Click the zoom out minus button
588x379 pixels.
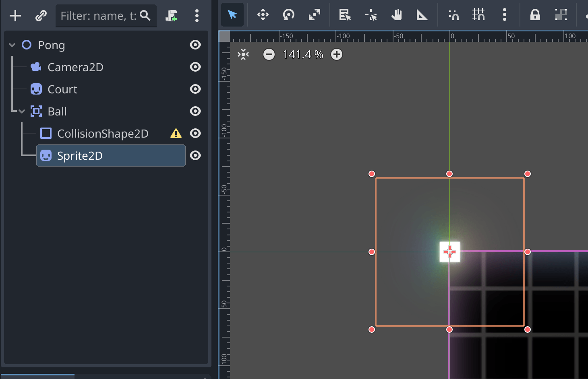[x=269, y=54]
